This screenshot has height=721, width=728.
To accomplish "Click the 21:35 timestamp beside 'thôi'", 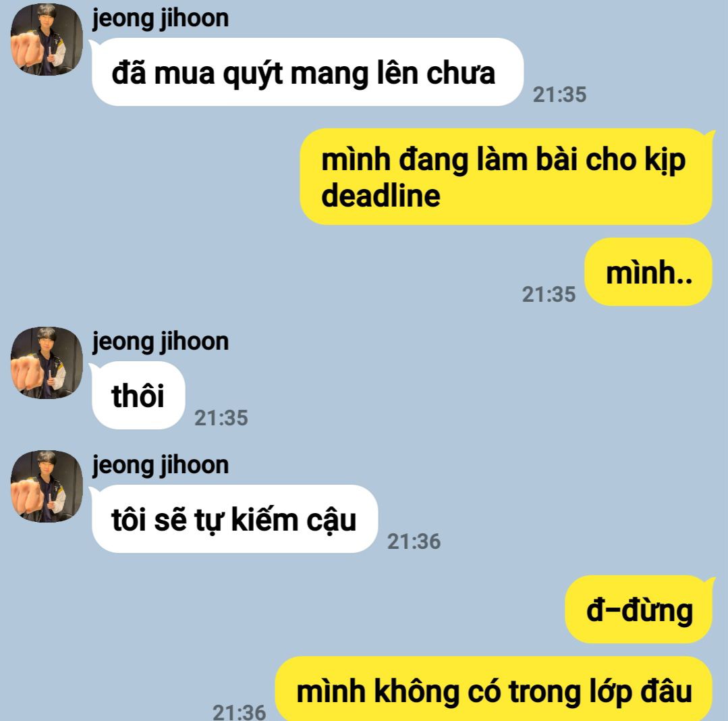I will pyautogui.click(x=221, y=418).
